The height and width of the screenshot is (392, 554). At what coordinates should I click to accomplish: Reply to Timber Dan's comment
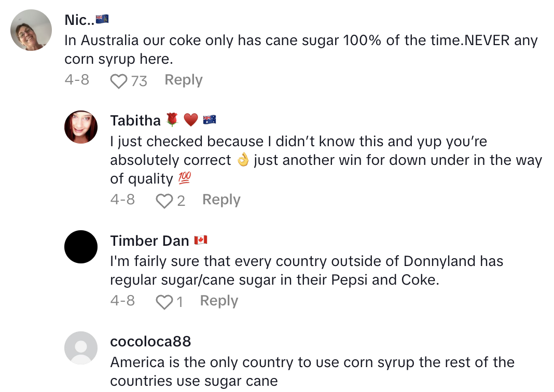[x=219, y=301]
